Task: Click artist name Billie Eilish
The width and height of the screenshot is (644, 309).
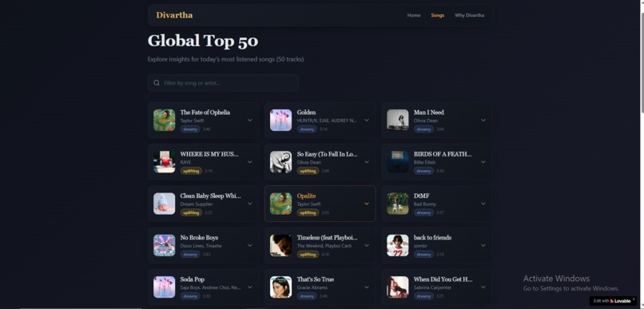Action: (425, 163)
